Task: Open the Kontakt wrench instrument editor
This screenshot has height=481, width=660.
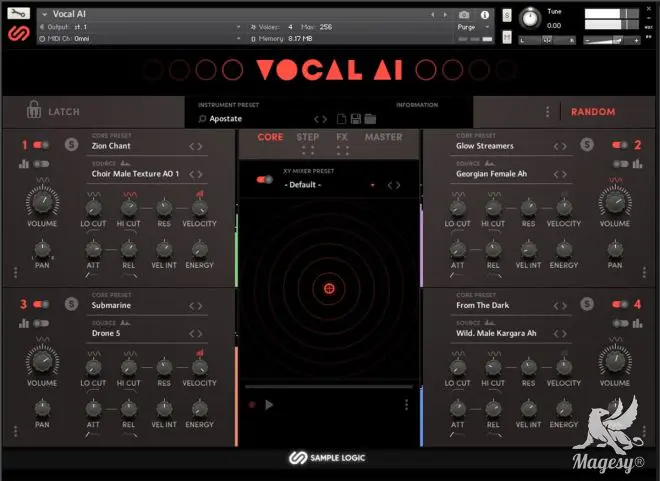Action: click(19, 13)
